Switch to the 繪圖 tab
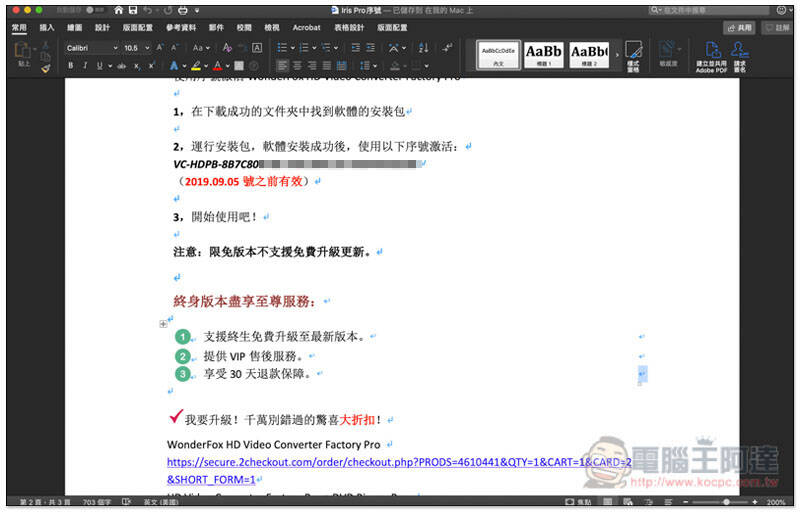This screenshot has height=512, width=800. pyautogui.click(x=74, y=28)
